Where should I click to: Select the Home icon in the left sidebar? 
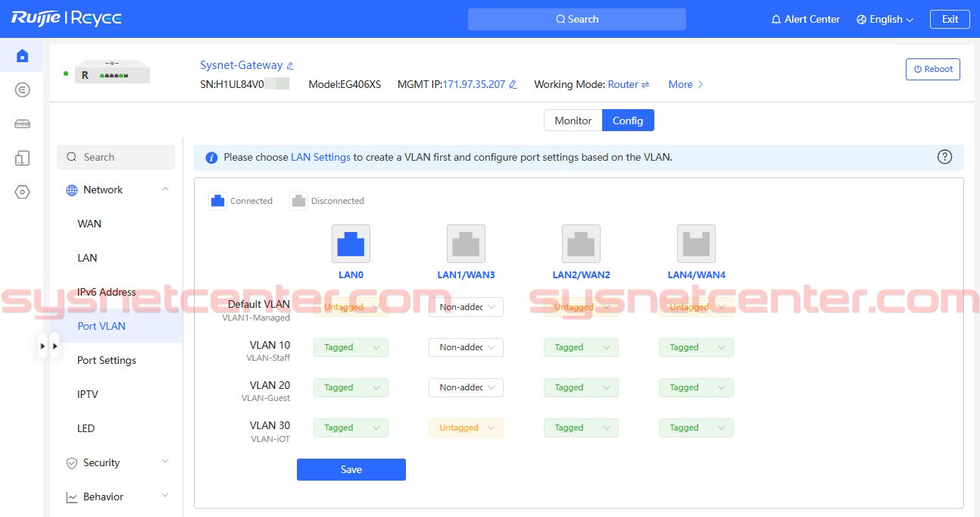[22, 55]
